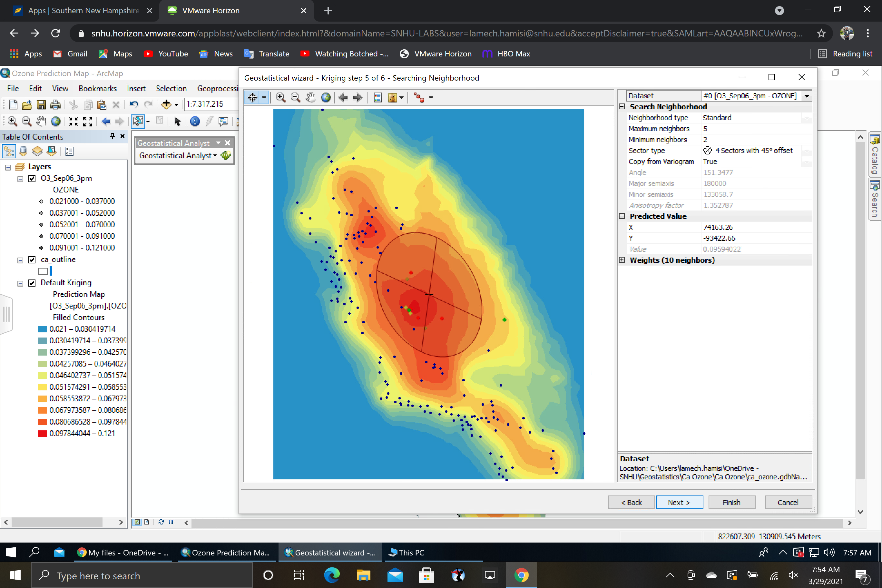Open Geostatistical Analyst dropdown menu
This screenshot has width=882, height=588.
pos(178,156)
